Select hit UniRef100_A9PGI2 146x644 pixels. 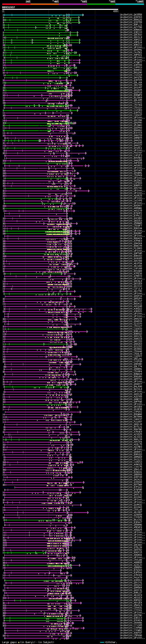coord(131,40)
